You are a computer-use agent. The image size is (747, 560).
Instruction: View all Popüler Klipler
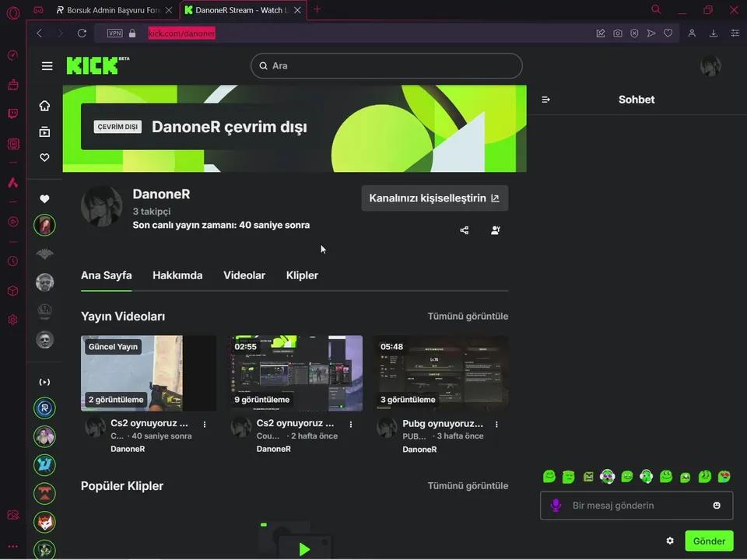pos(468,485)
